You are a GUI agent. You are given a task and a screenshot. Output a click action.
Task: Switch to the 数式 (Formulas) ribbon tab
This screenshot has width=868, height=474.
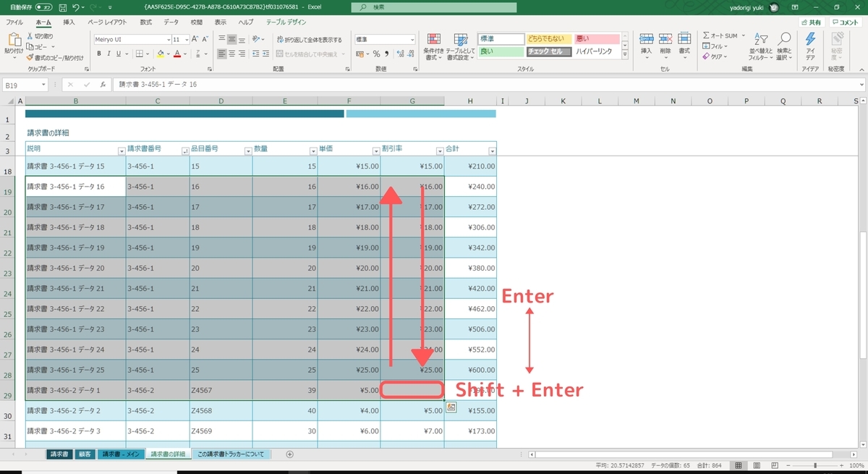pyautogui.click(x=146, y=22)
